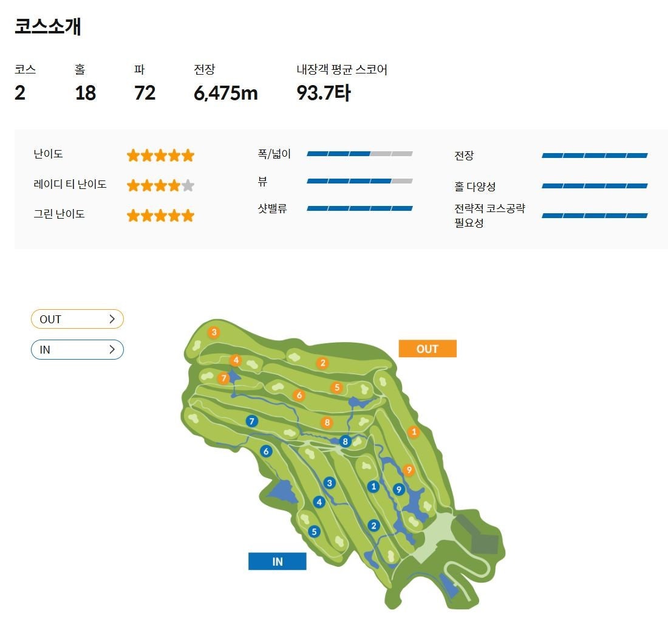Click the orange hole 4 marker
The height and width of the screenshot is (644, 668).
[x=236, y=360]
